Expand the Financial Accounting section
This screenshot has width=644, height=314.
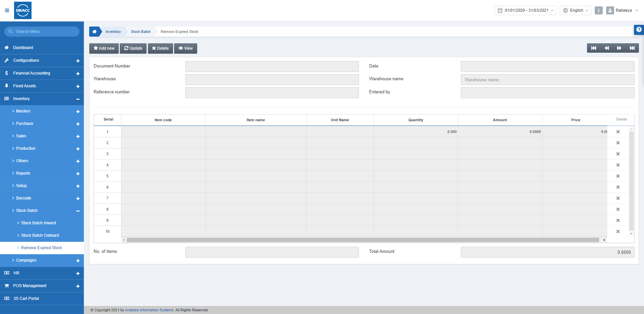pyautogui.click(x=78, y=74)
